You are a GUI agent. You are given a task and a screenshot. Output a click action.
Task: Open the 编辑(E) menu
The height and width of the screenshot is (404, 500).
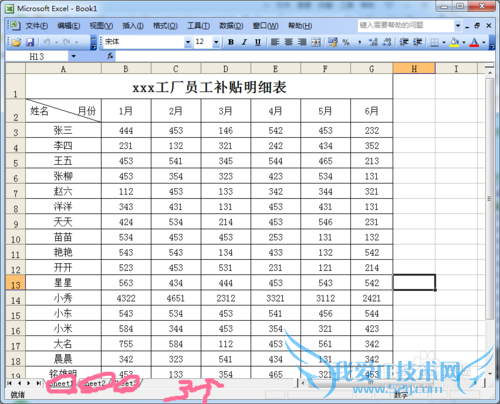pos(68,26)
